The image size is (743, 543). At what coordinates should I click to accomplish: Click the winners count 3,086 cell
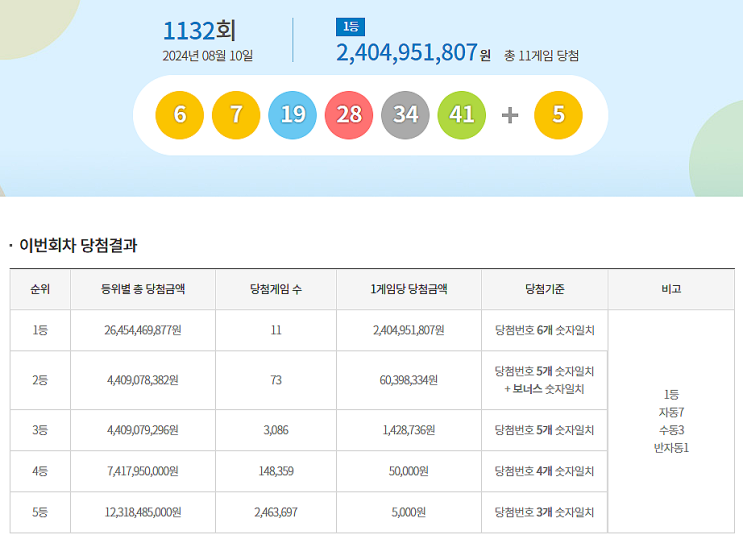coord(276,430)
